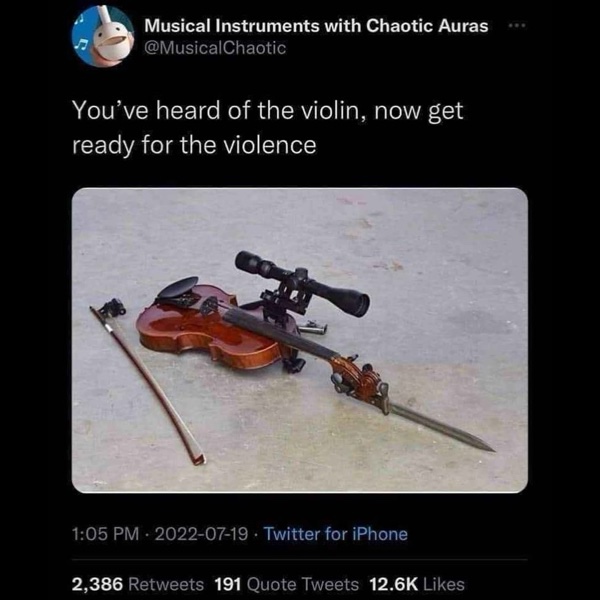This screenshot has height=600, width=600.
Task: Open the 191 Quote Tweets list
Action: [x=287, y=584]
